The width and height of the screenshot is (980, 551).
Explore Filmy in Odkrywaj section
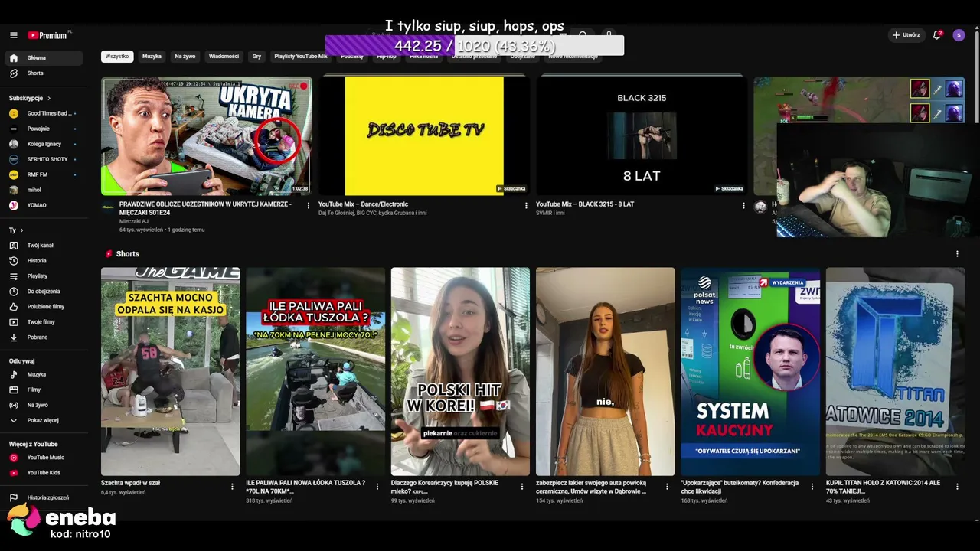(44, 390)
